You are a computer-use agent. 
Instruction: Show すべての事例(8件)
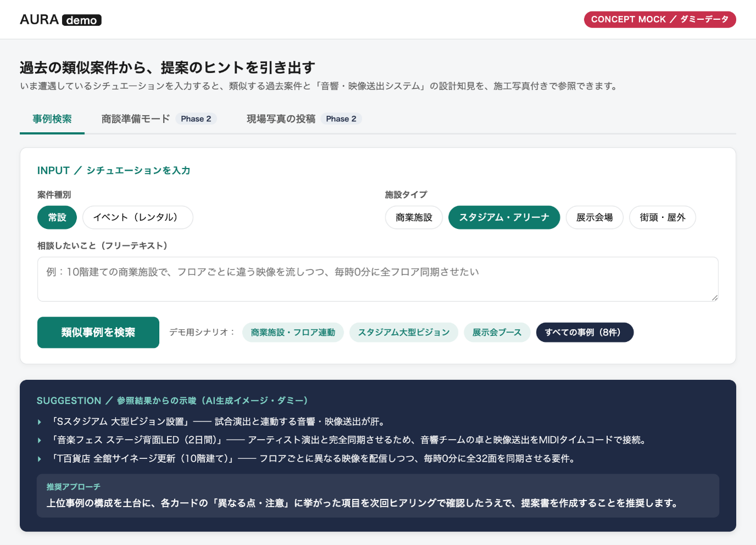pos(585,333)
